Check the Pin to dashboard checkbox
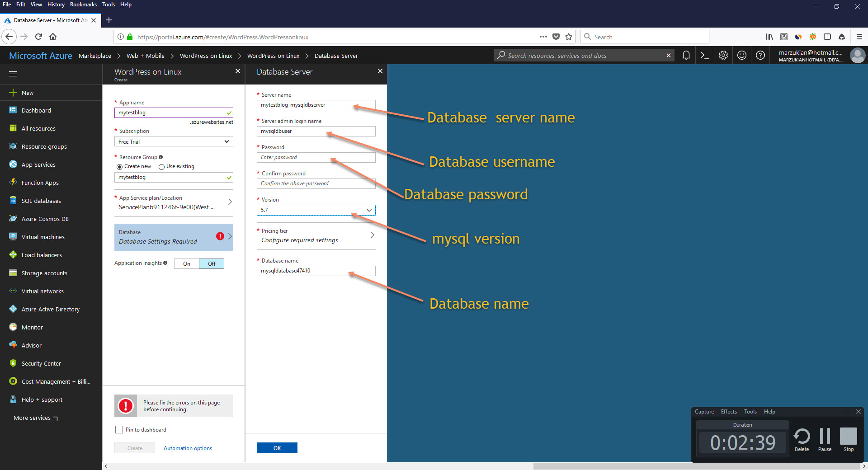 click(x=119, y=429)
